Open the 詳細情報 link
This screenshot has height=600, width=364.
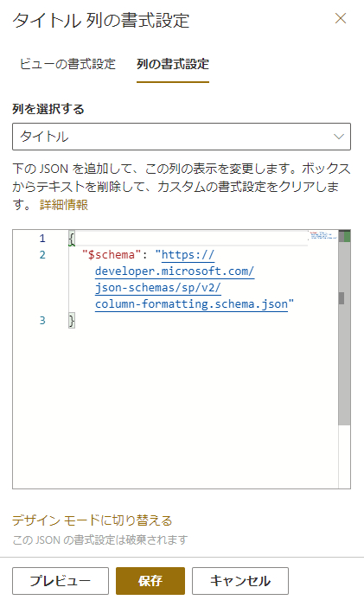click(x=63, y=205)
